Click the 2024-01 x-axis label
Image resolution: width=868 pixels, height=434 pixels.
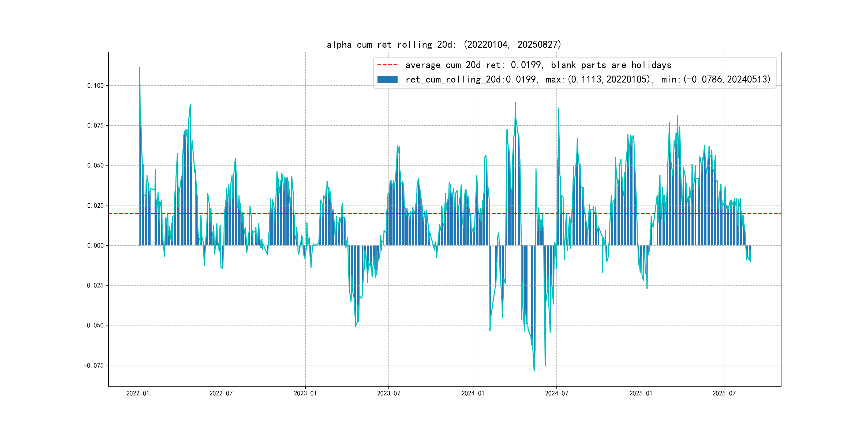pos(473,393)
